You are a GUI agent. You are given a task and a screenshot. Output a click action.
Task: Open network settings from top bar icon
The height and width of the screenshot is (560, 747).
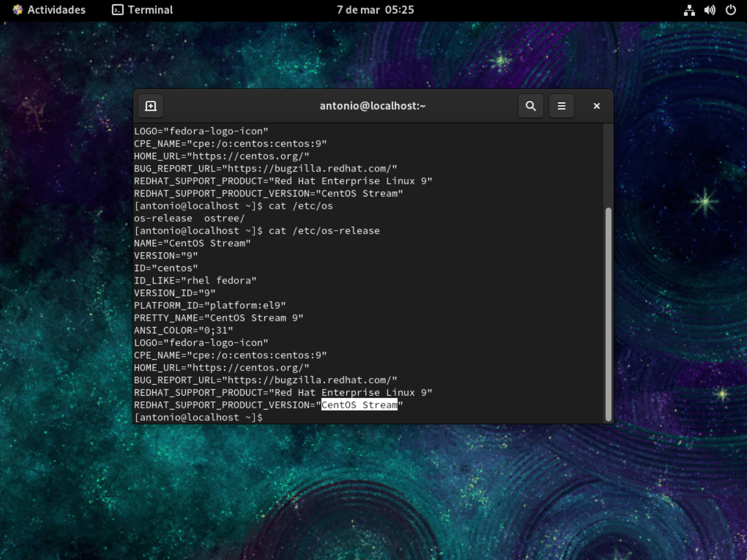689,10
